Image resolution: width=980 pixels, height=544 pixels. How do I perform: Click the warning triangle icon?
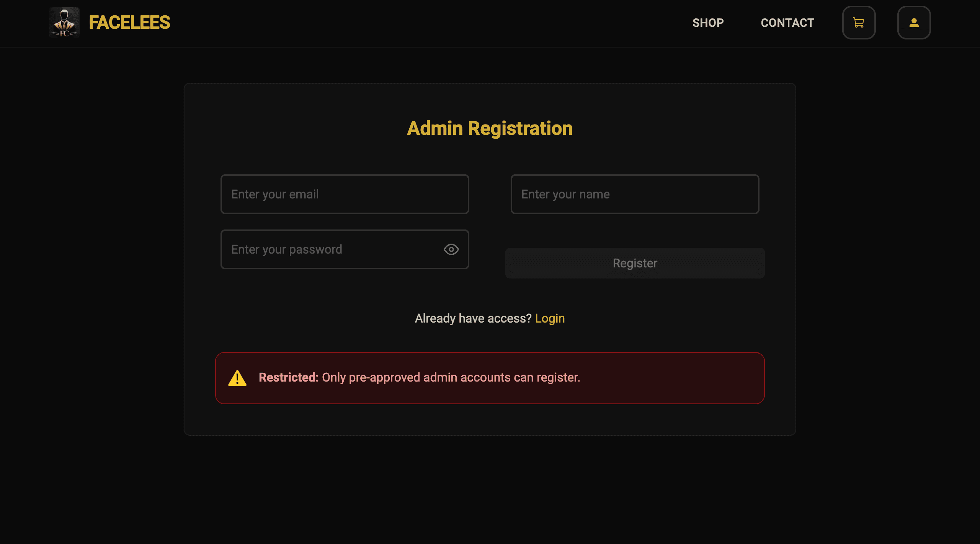238,378
